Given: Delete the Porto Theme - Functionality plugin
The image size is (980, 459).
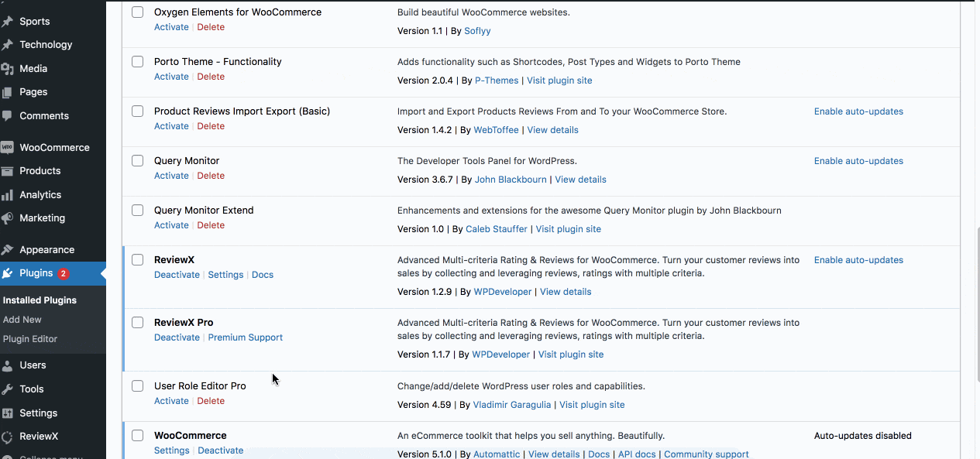Looking at the screenshot, I should pos(211,77).
